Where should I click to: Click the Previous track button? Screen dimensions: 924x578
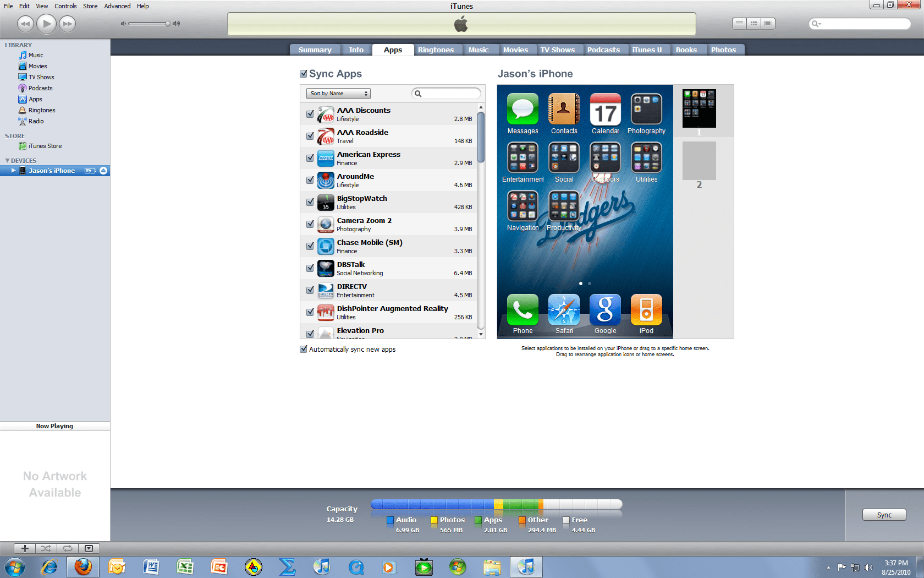pyautogui.click(x=25, y=24)
